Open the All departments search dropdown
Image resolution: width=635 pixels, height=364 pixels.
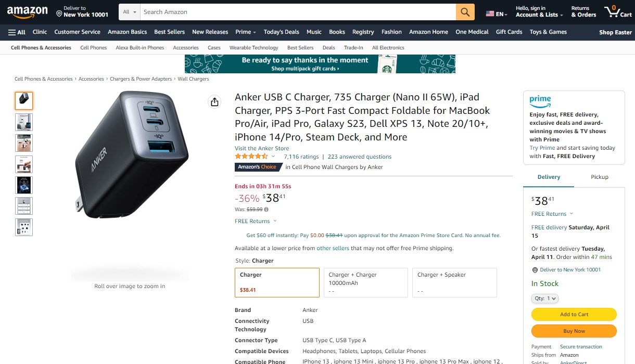tap(130, 12)
